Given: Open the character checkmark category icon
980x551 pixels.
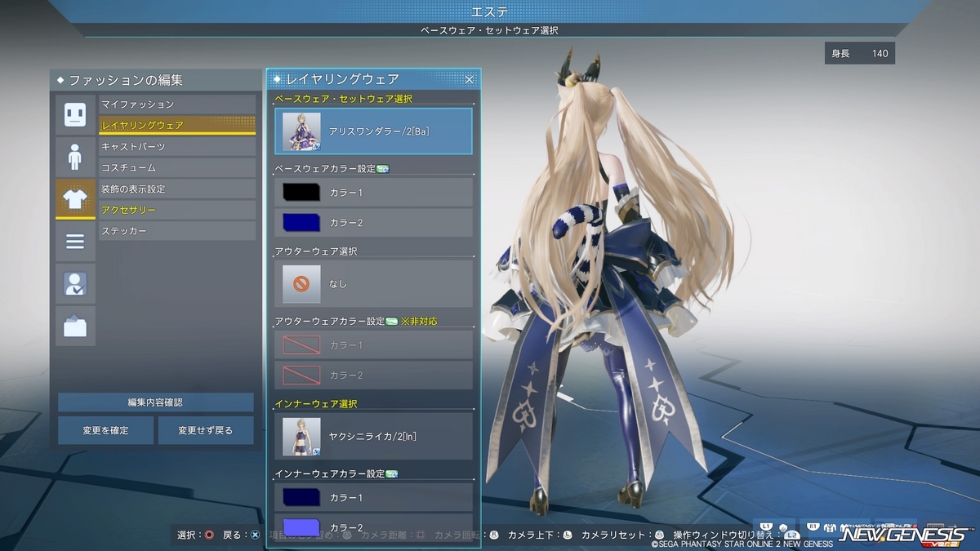Looking at the screenshot, I should click(x=75, y=284).
